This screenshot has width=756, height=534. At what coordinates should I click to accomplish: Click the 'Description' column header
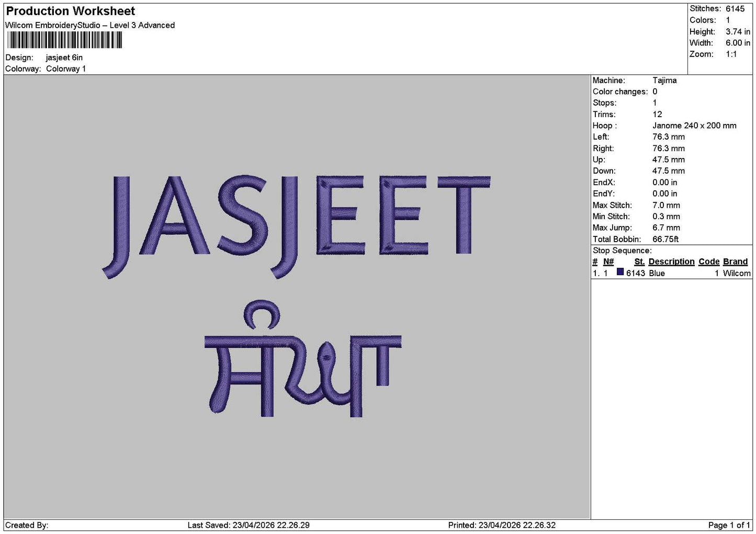(x=671, y=262)
